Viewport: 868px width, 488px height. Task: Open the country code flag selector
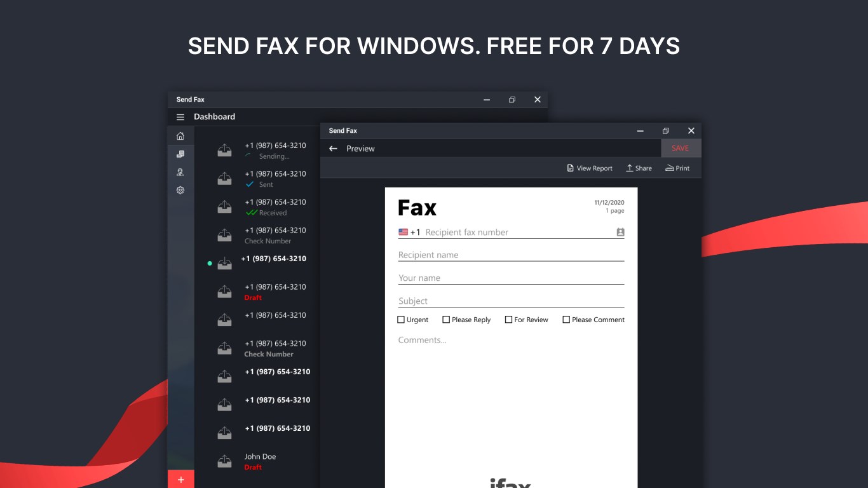pos(403,232)
